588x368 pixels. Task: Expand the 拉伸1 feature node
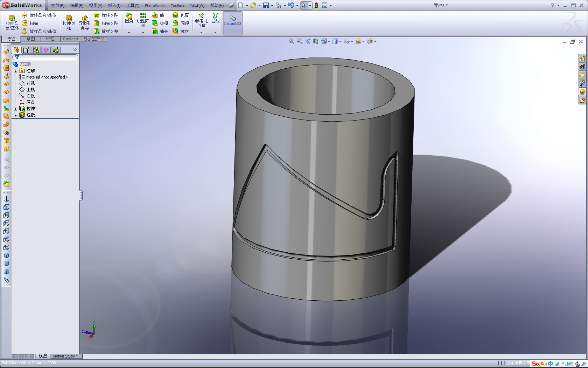[15, 109]
